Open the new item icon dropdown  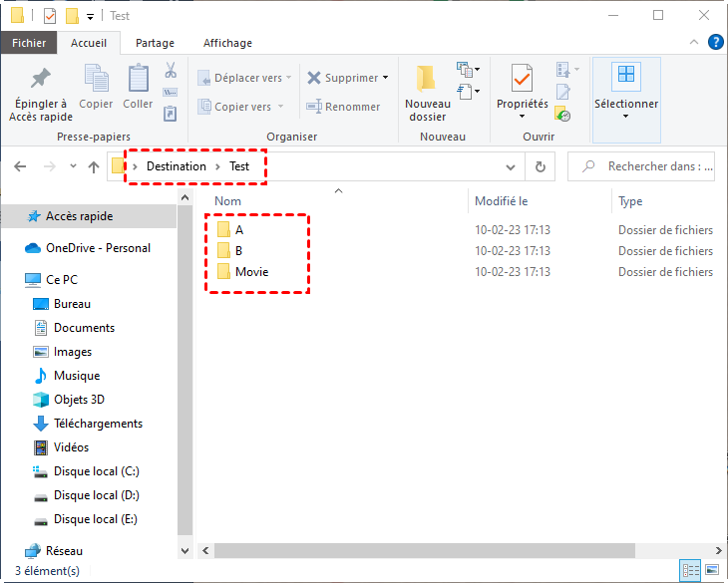(468, 70)
